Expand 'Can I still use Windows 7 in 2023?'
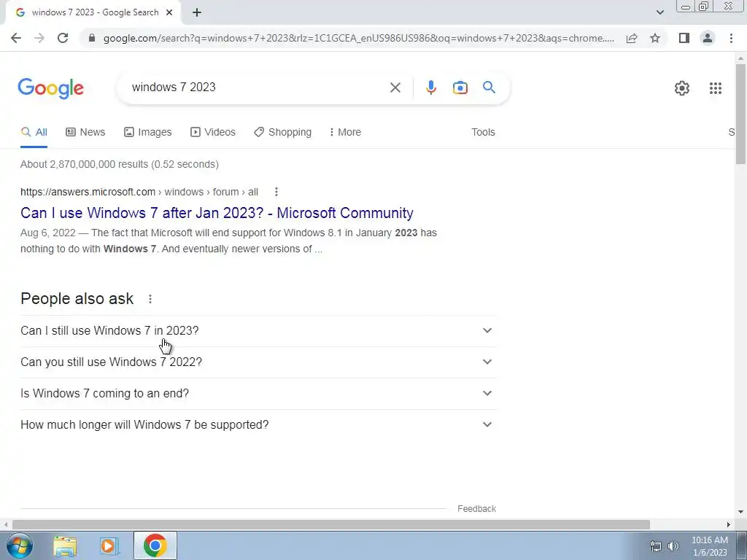 [x=258, y=331]
